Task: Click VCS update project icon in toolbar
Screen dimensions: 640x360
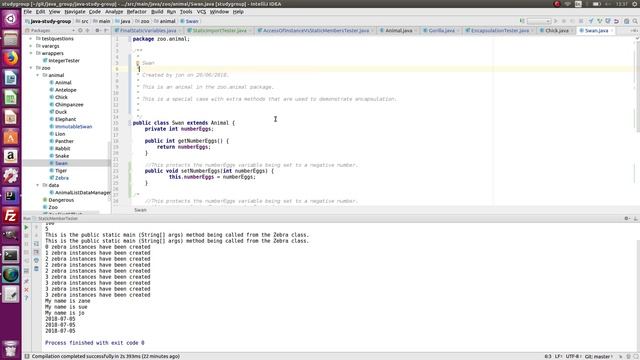Action: (591, 21)
